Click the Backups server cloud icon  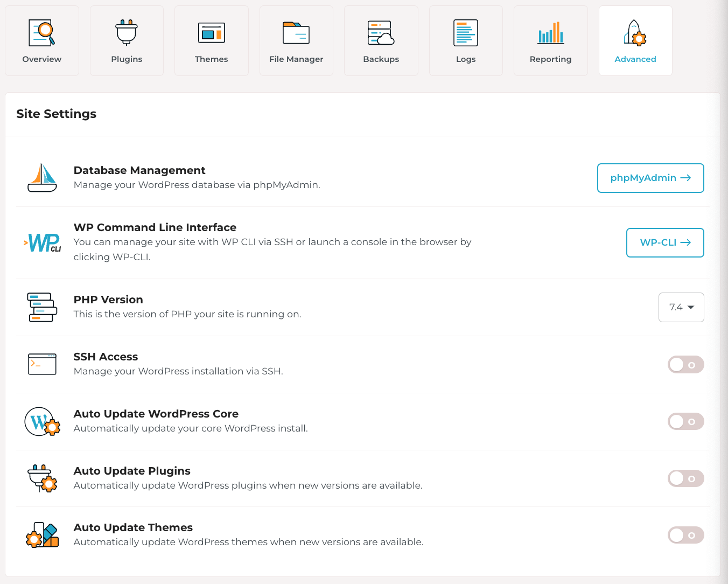381,33
